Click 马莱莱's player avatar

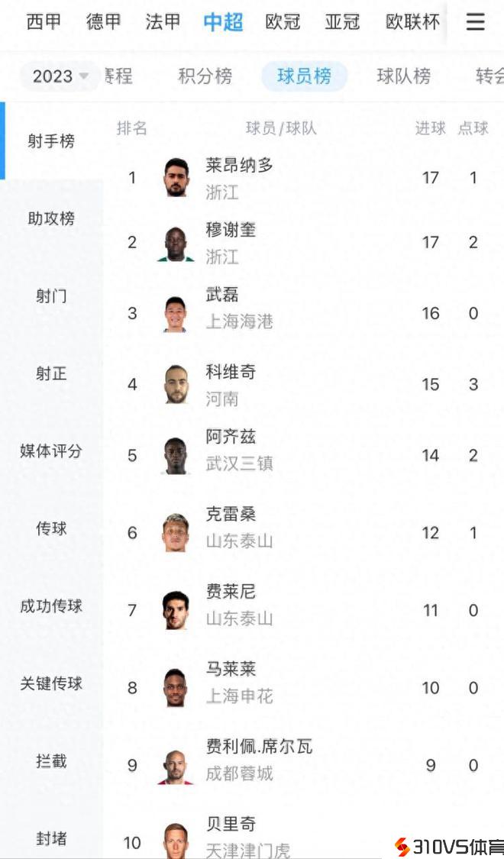176,687
